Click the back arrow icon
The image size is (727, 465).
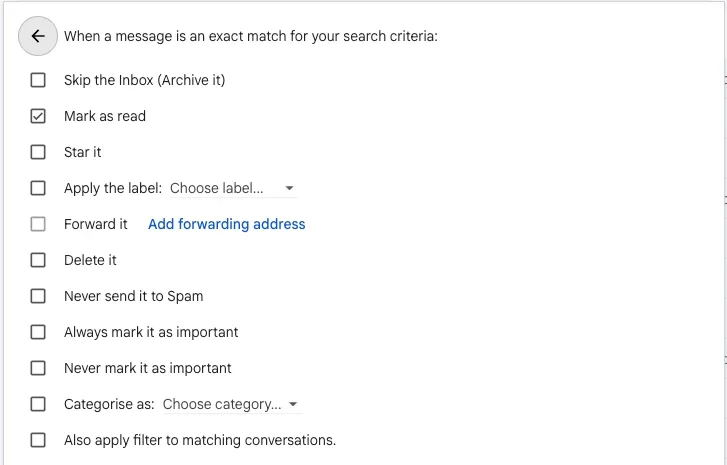(x=38, y=37)
